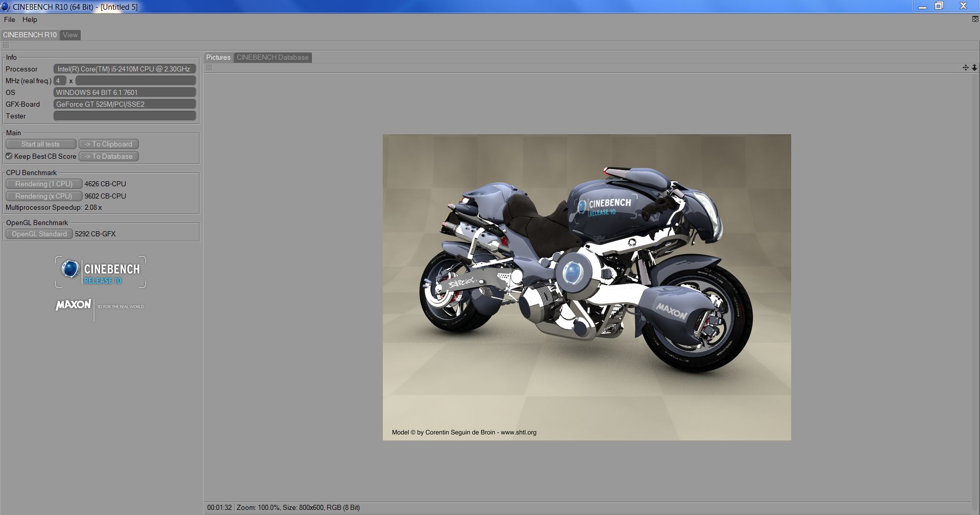
Task: Click the 4626 CB-CPU score text
Action: coord(105,184)
